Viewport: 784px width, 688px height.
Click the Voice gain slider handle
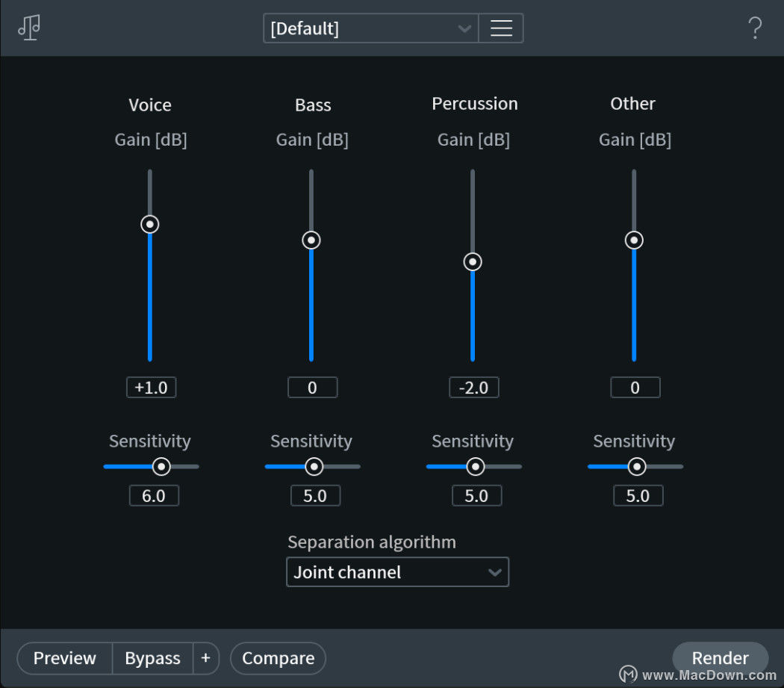[x=150, y=224]
